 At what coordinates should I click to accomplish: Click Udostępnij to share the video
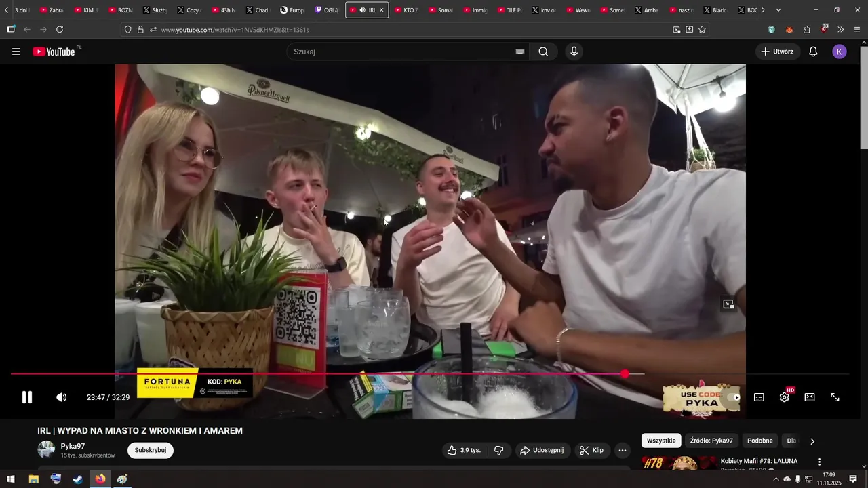542,450
